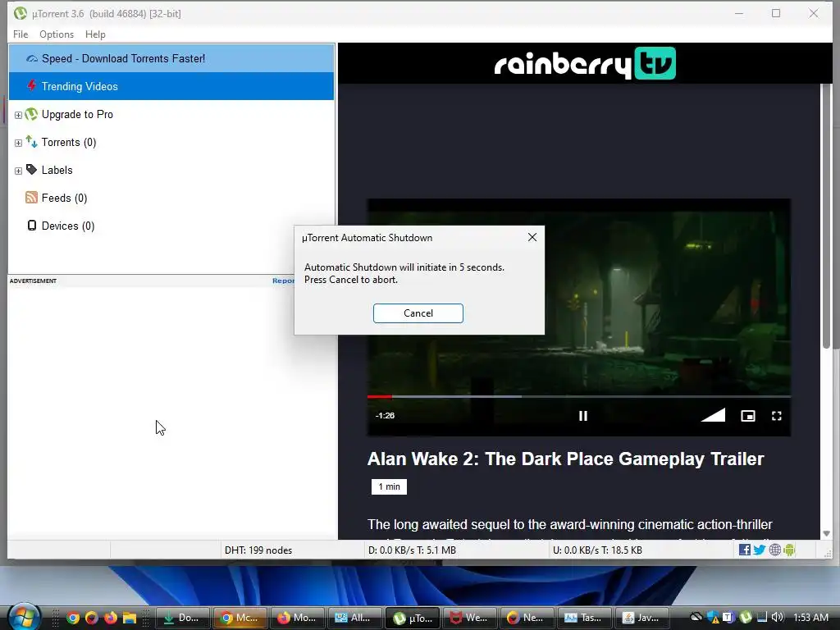Click the rainberry tv logo
Viewport: 840px width, 630px height.
[584, 63]
